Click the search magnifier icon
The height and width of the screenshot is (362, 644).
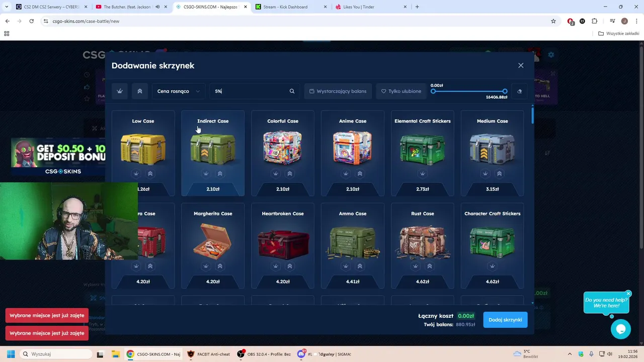[292, 91]
